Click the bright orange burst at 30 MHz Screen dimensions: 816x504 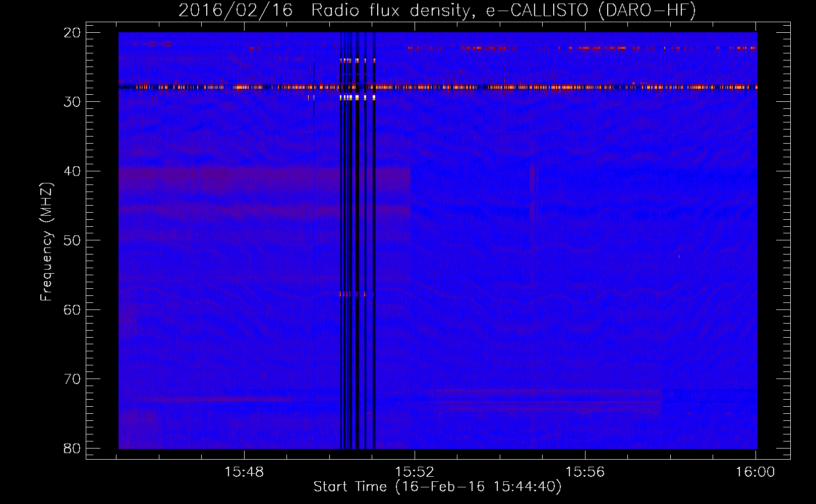357,98
